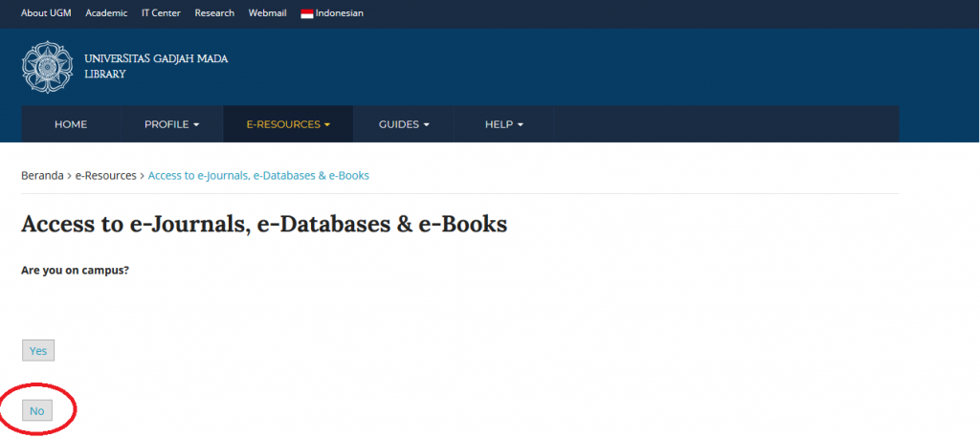Click the Indonesian flag icon
Viewport: 980px width, 438px height.
(x=307, y=13)
